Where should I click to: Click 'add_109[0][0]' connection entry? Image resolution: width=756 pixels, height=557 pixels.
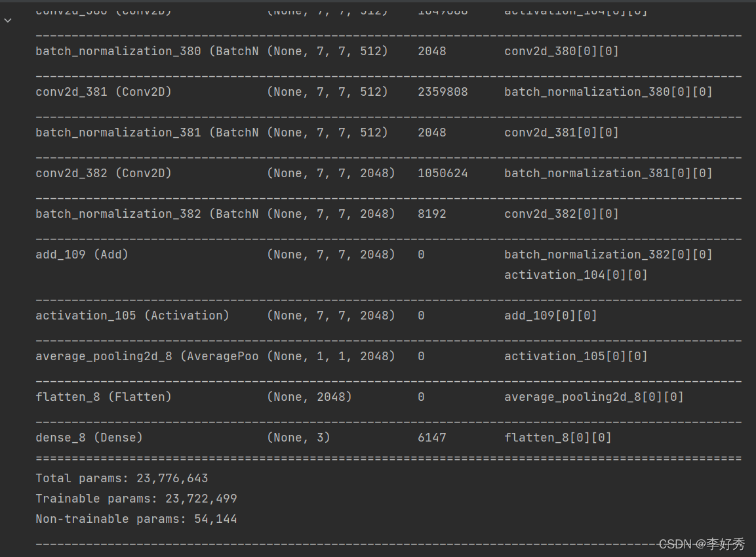pos(551,316)
